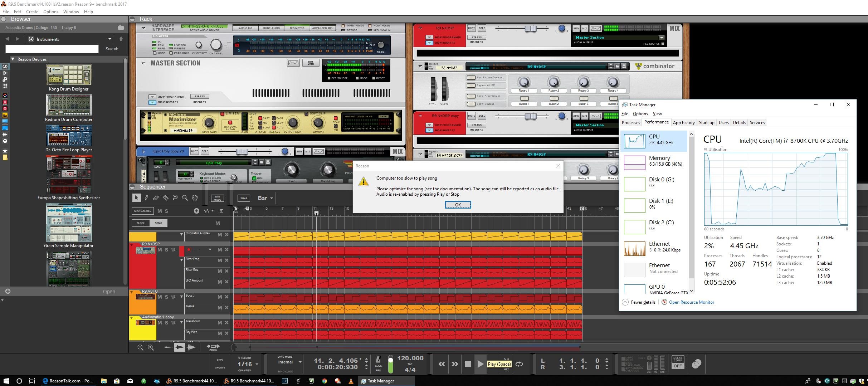868x386 pixels.
Task: Adjust the metronome click level slider
Action: 390,364
